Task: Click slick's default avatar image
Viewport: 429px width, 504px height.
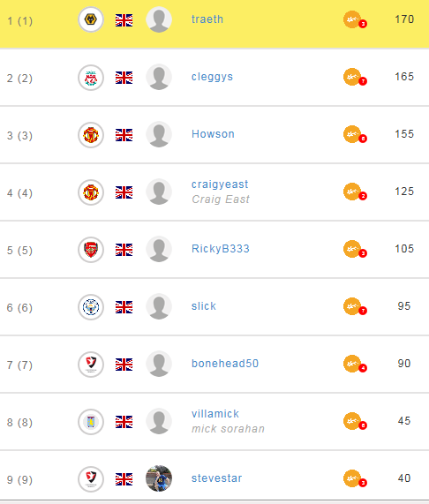Action: coord(159,306)
